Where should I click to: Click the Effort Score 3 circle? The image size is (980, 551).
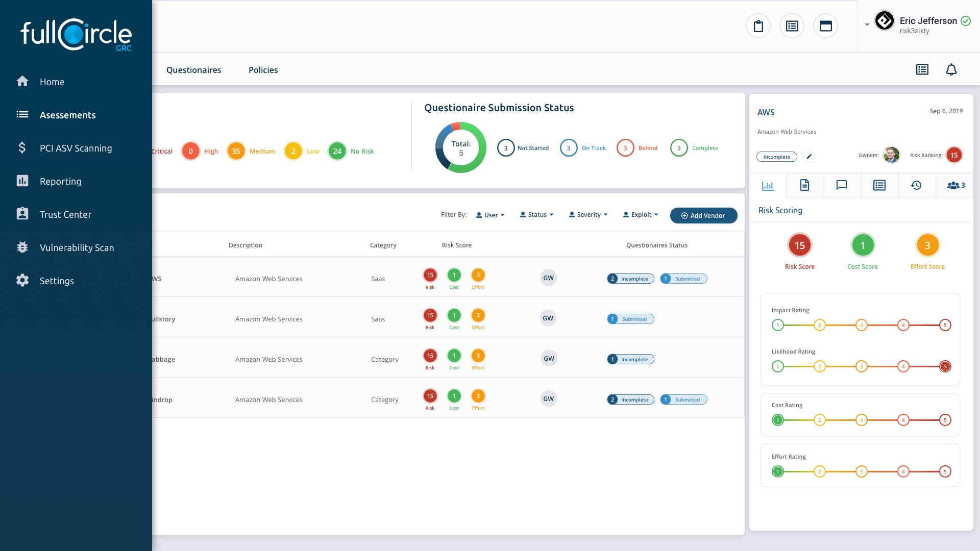coord(927,245)
